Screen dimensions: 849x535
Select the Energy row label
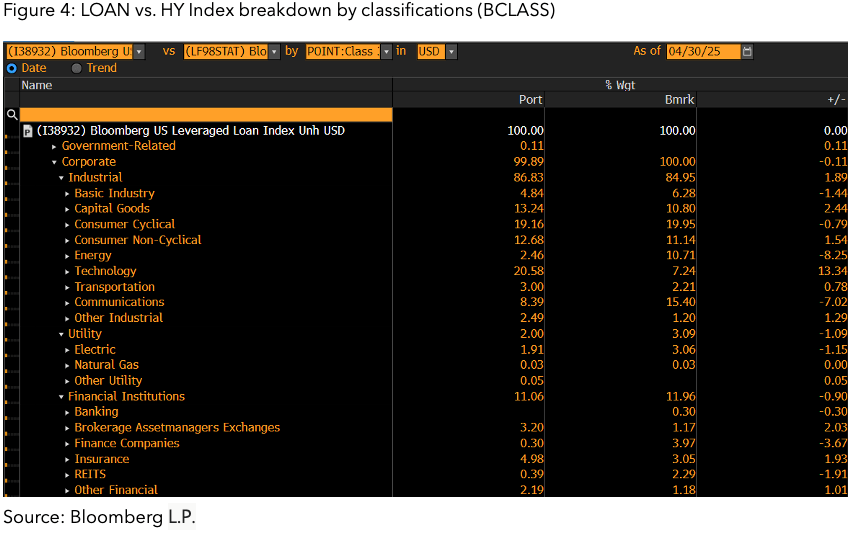point(93,256)
